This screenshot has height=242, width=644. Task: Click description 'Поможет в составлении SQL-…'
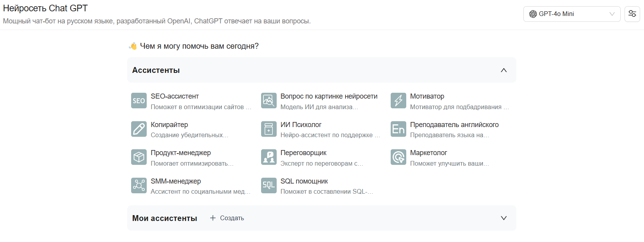[327, 191]
